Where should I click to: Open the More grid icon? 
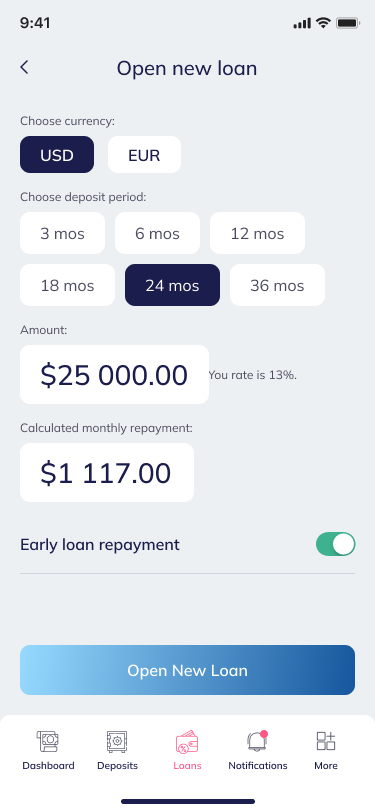tap(326, 741)
